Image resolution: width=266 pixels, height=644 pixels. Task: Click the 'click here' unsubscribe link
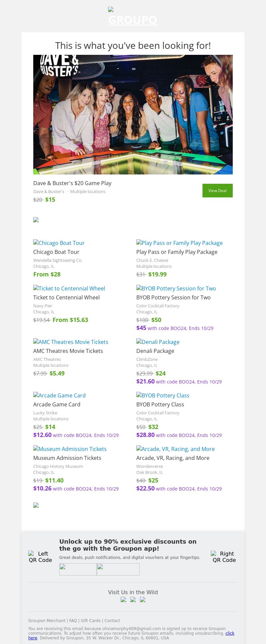click(229, 633)
